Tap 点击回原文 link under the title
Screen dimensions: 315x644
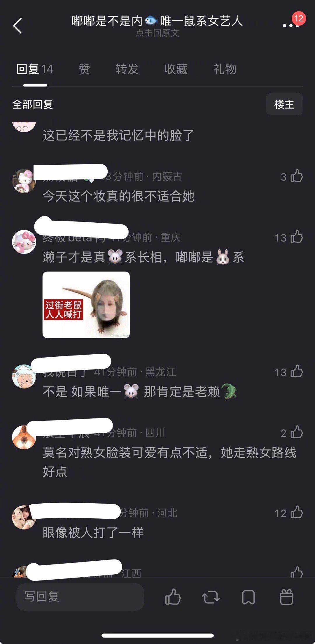coord(157,33)
